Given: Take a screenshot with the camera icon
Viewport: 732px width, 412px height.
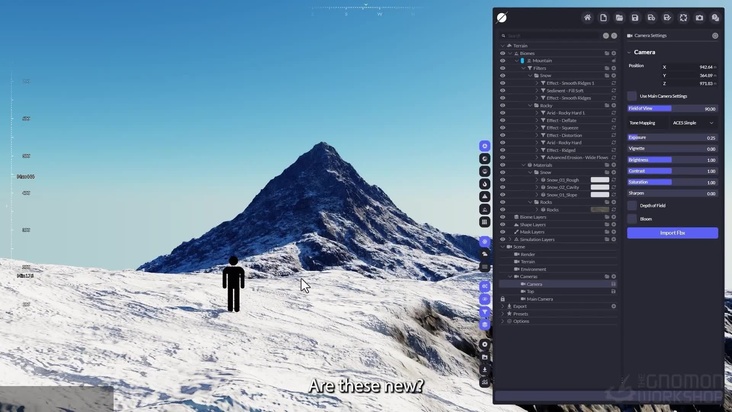Looking at the screenshot, I should tap(699, 18).
